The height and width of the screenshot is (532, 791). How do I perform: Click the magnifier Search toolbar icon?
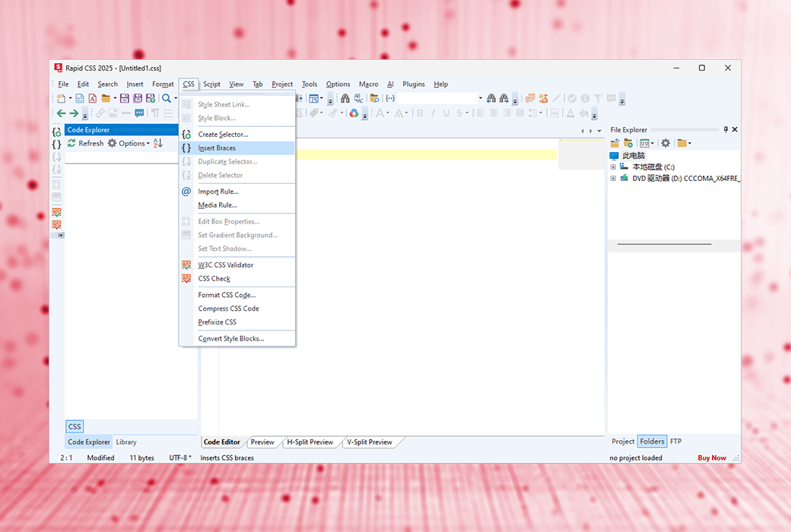click(x=166, y=98)
